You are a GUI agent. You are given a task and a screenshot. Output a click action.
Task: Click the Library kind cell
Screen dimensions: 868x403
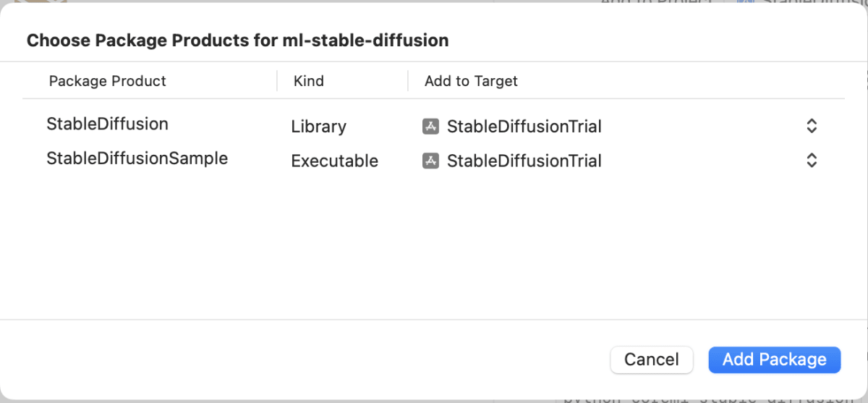point(318,127)
